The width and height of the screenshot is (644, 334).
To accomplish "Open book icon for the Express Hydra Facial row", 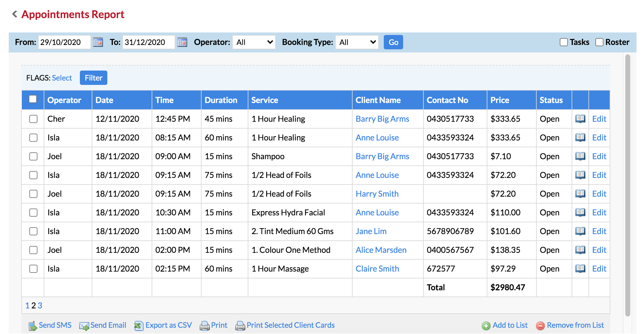I will coord(580,213).
